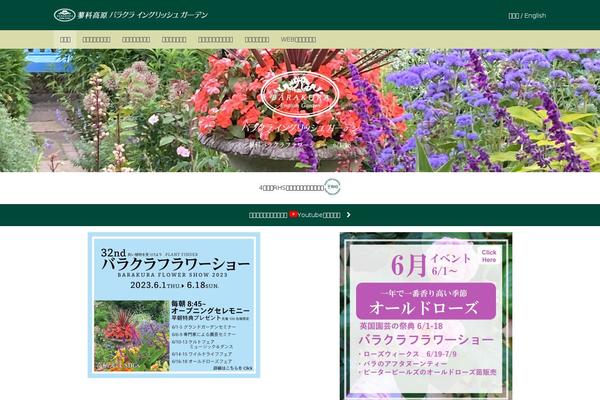Open the 蓼科高原 バラクラ イングリッシュ ガーデン site title
600x400 pixels.
(x=143, y=15)
